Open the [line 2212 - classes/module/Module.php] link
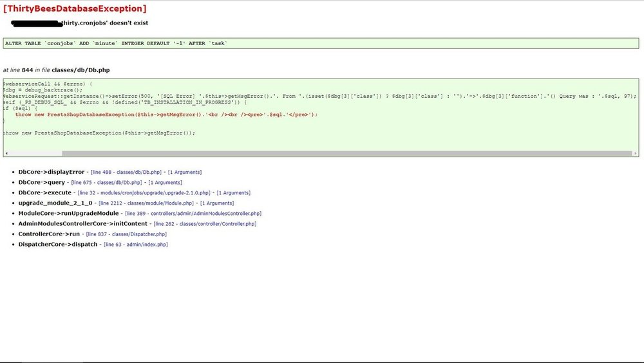This screenshot has width=644, height=363. pyautogui.click(x=146, y=203)
